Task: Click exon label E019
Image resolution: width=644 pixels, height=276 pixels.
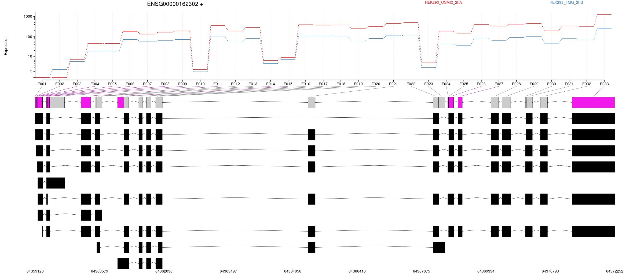Action: click(358, 84)
